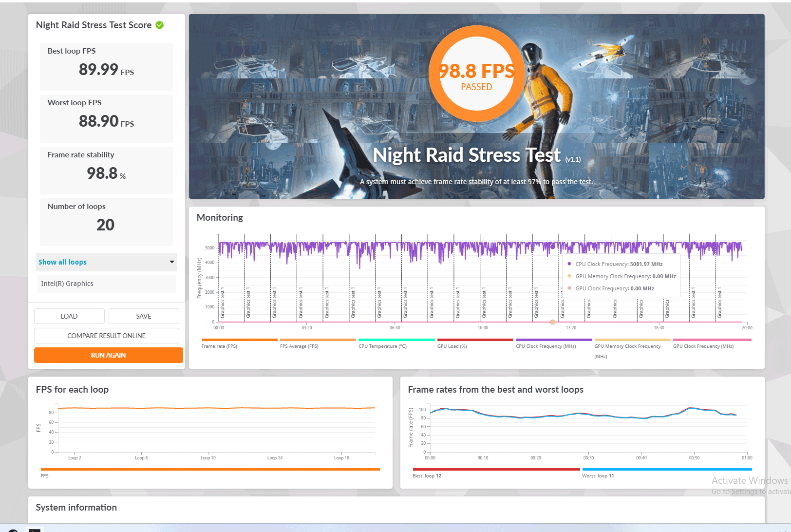Click the Number of loops value 20
791x532 pixels.
105,225
